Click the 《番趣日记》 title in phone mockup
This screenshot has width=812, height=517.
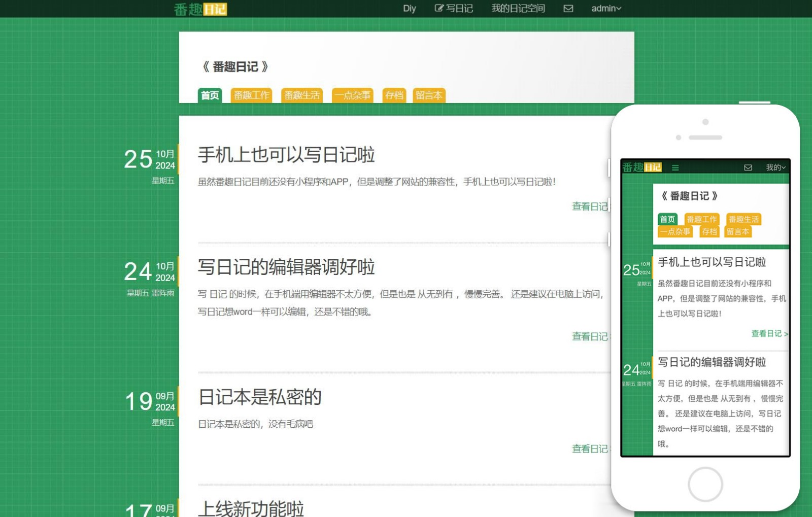tap(690, 196)
